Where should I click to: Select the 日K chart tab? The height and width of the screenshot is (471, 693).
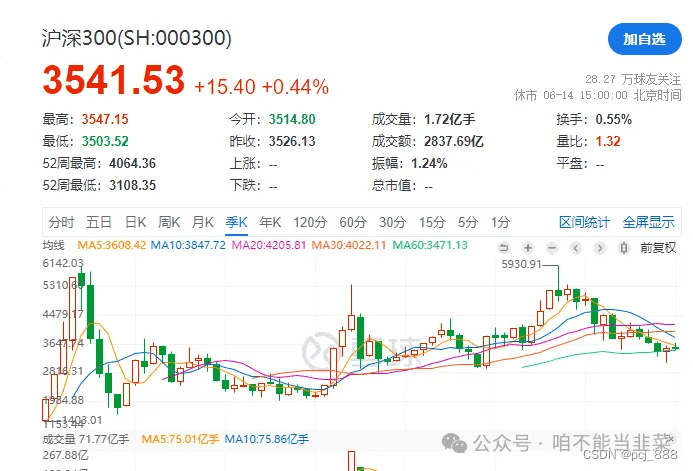point(135,222)
